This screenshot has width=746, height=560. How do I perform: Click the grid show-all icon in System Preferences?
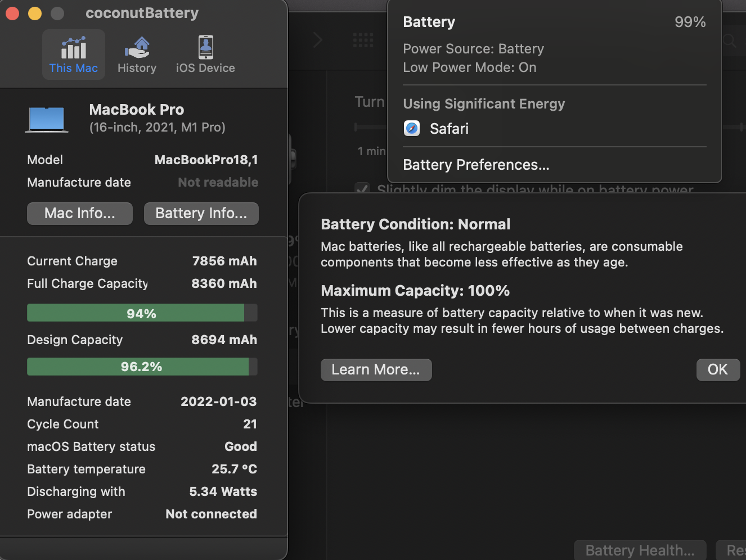point(363,40)
